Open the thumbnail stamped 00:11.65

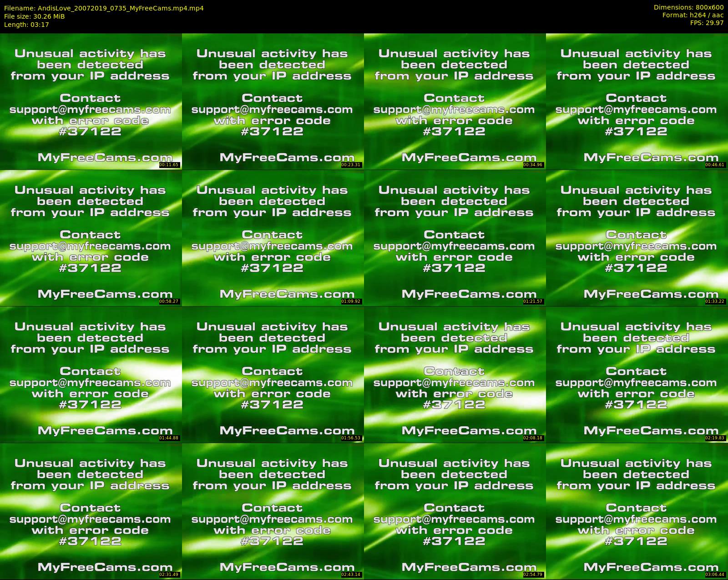pos(91,101)
